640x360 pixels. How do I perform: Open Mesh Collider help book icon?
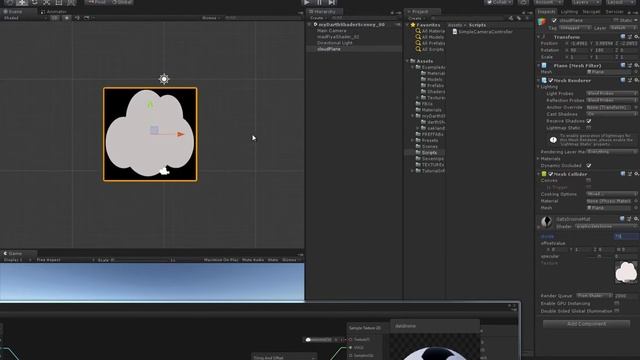[x=623, y=174]
